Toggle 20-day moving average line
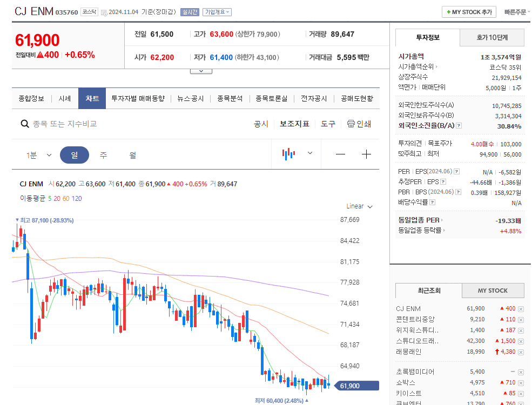The height and width of the screenshot is (405, 532). pyautogui.click(x=57, y=198)
